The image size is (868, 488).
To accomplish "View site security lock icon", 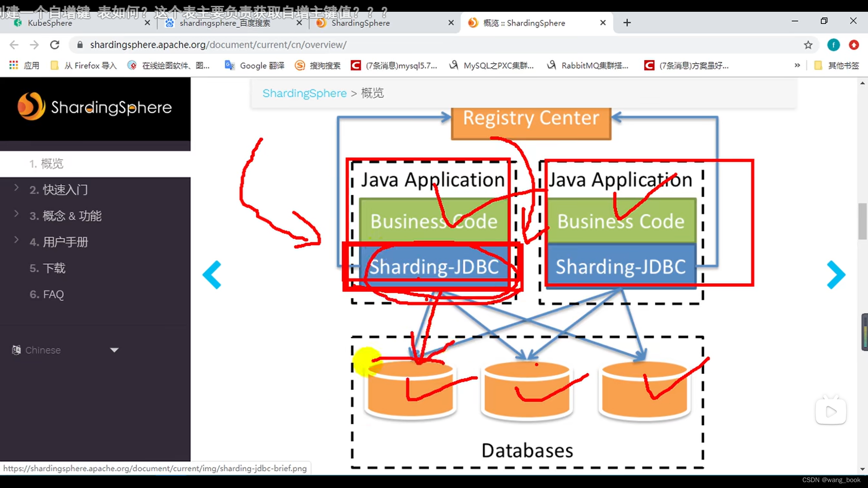I will (x=80, y=45).
